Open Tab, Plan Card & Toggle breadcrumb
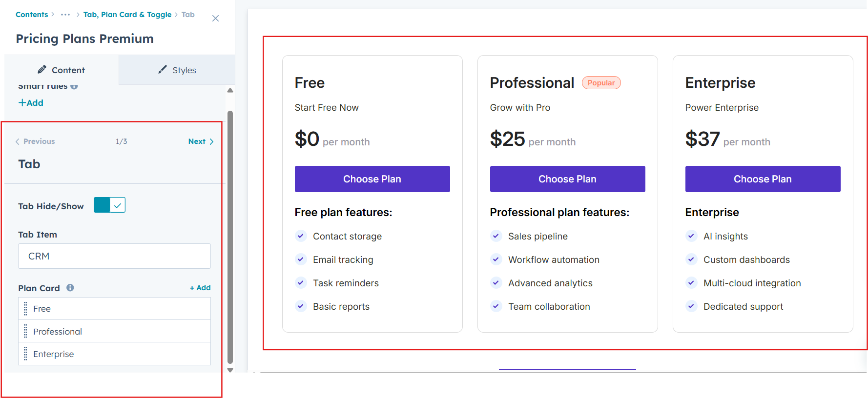This screenshot has height=398, width=868. tap(127, 15)
